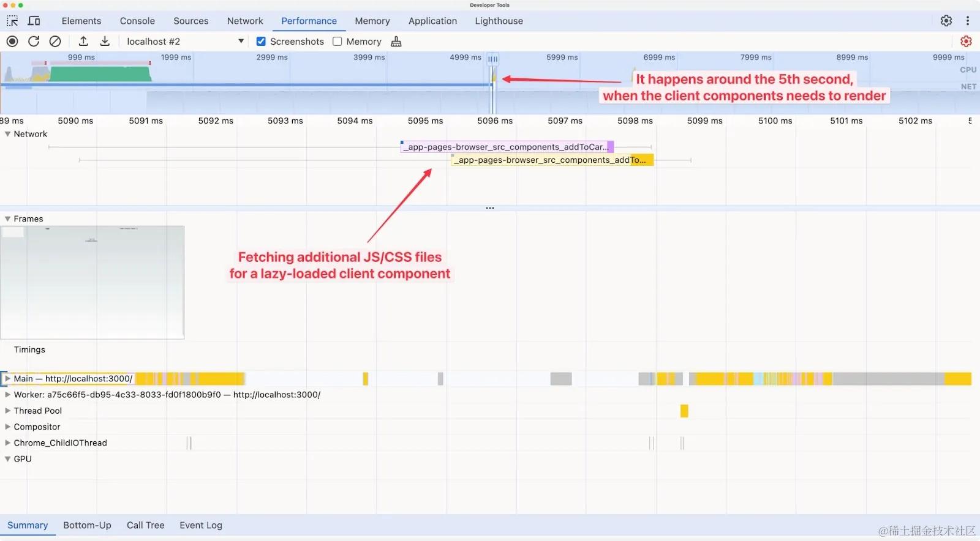Click the 2999 ms overview label
This screenshot has height=541, width=980.
(x=272, y=57)
